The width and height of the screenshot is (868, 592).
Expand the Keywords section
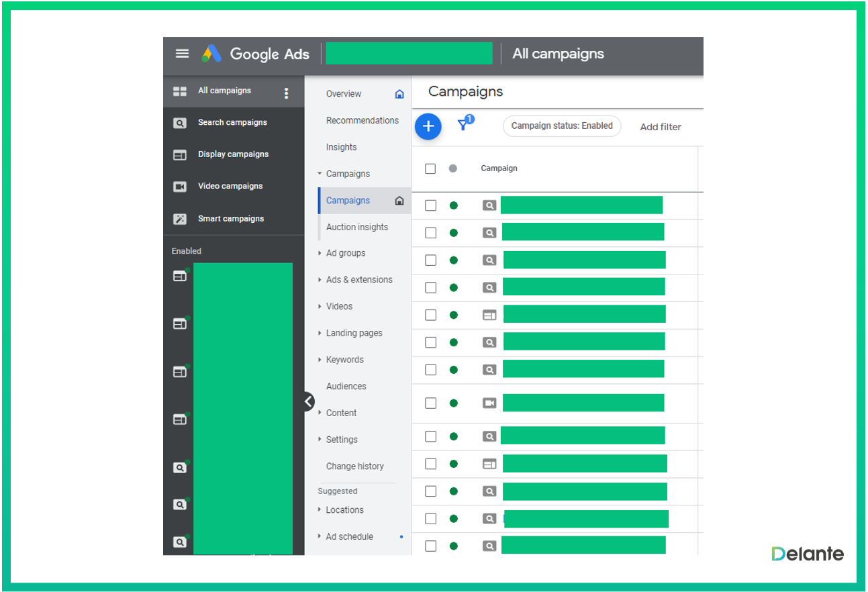click(x=320, y=360)
